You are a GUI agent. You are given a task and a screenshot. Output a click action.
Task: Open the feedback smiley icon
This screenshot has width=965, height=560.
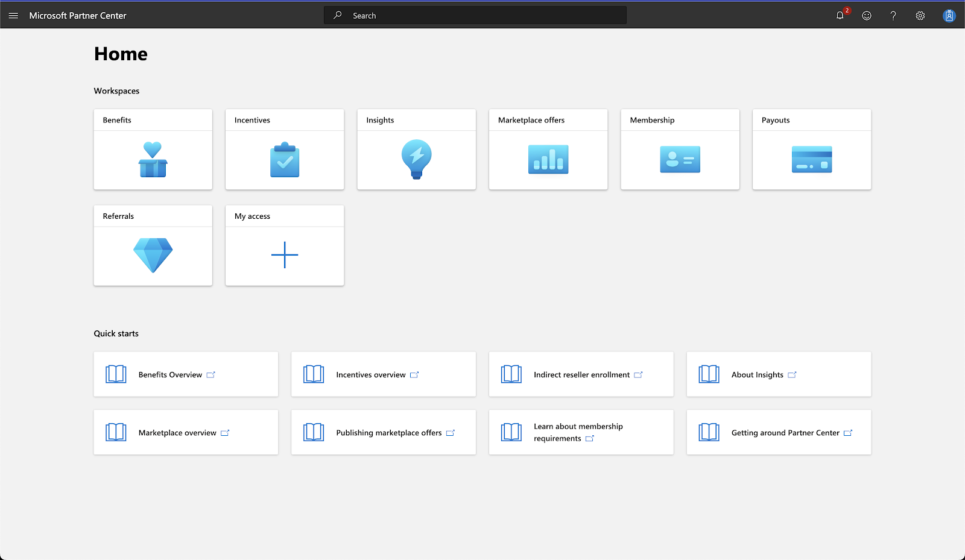(867, 16)
